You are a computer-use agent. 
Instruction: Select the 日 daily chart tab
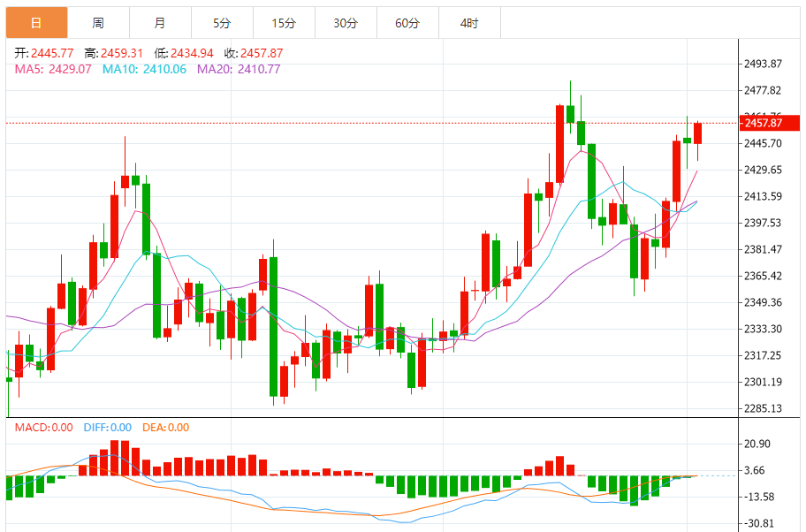pos(36,23)
